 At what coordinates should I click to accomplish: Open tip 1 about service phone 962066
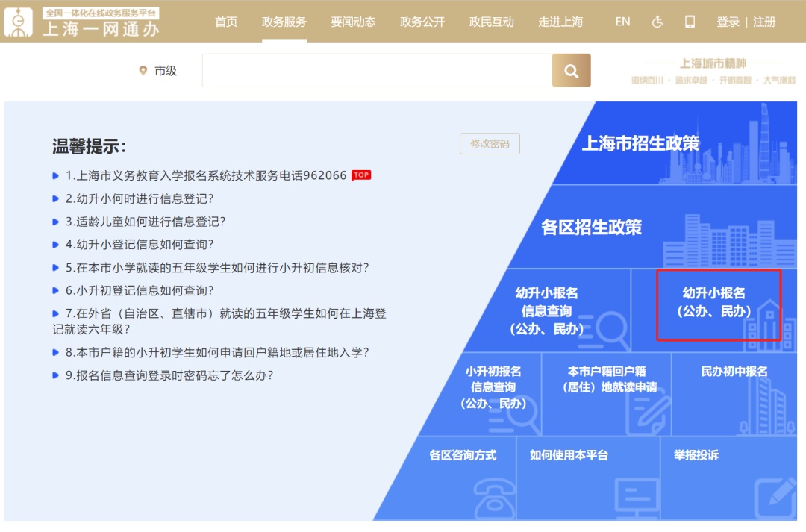[x=206, y=175]
